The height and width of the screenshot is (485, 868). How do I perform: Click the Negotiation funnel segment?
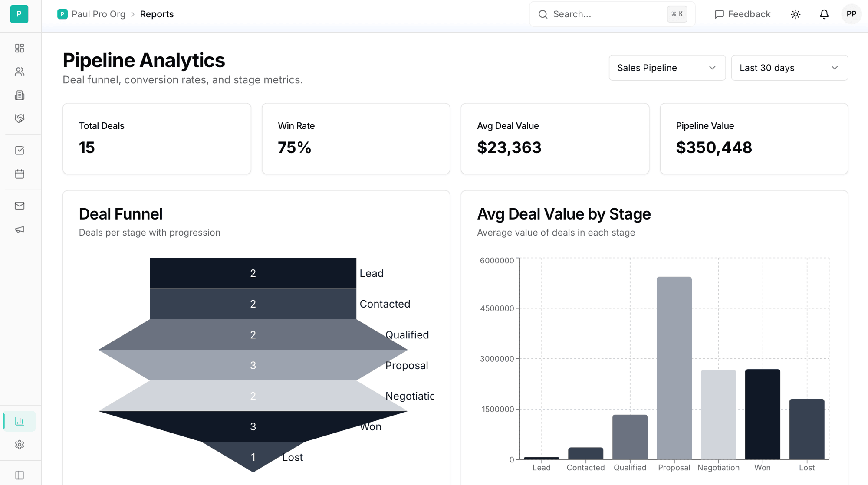(x=253, y=396)
